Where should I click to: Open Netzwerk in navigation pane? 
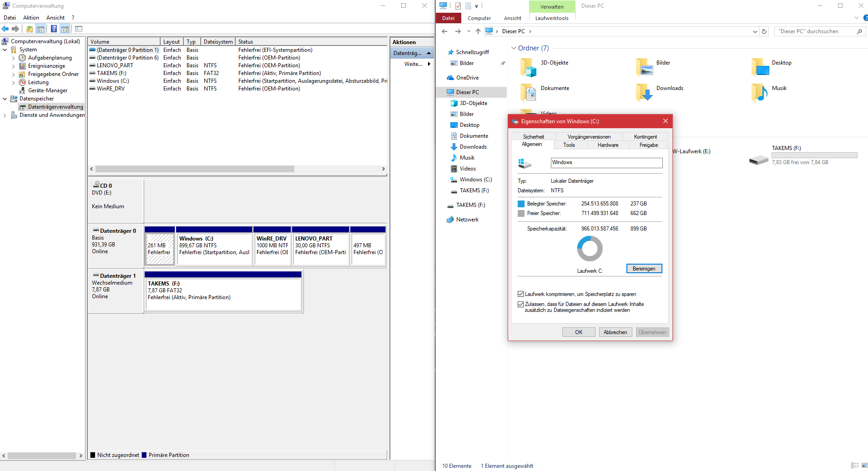tap(467, 220)
